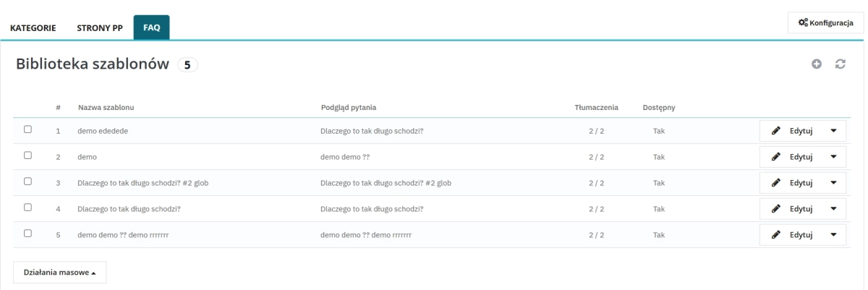Open dropdown arrow next to Edytuj in row 2
The height and width of the screenshot is (290, 868).
(834, 157)
